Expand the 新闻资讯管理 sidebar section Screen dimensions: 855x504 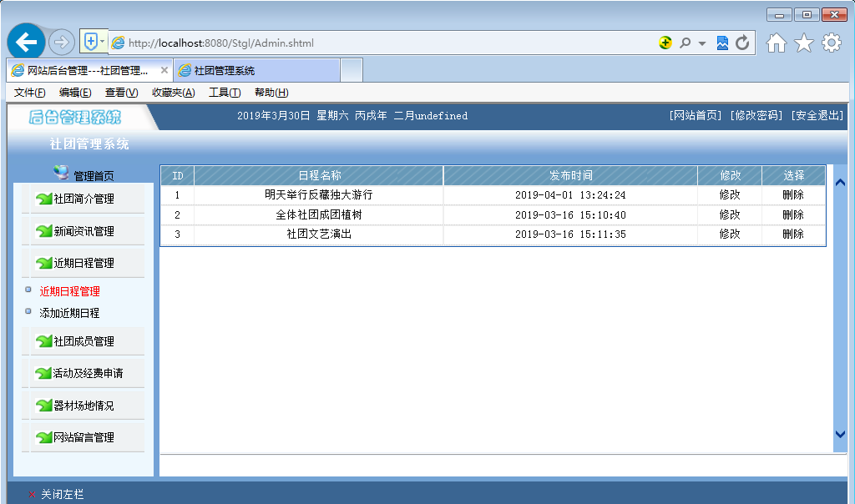(84, 231)
